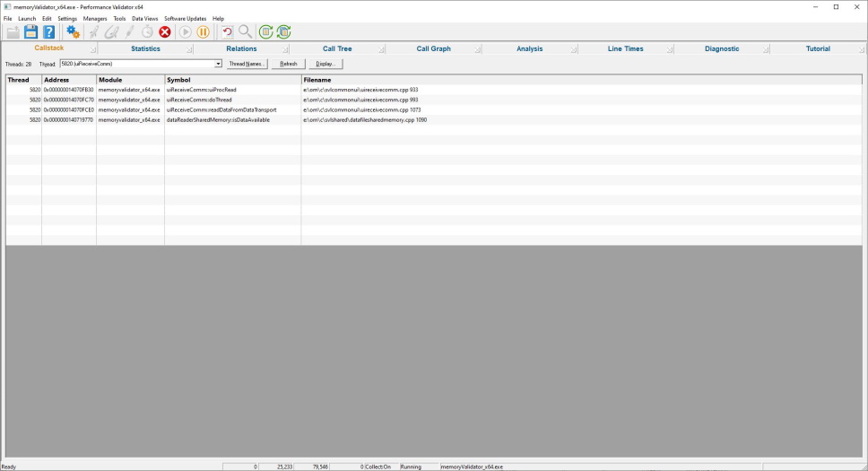Open the Edit menu
868x471 pixels.
47,18
